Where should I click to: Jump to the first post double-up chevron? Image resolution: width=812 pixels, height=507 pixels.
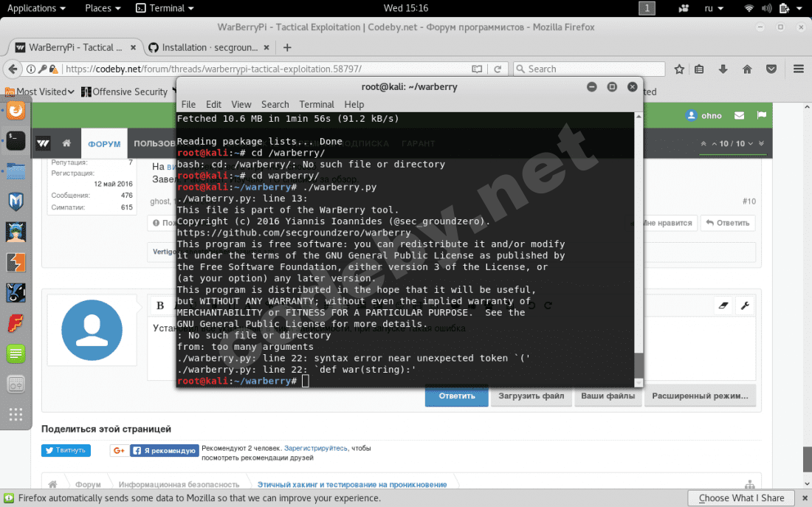[703, 143]
